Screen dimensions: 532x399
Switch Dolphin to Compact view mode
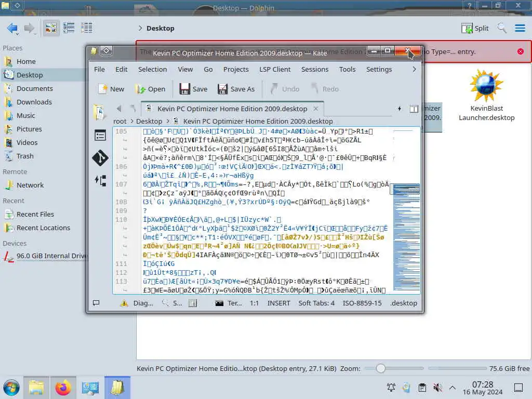coord(69,28)
